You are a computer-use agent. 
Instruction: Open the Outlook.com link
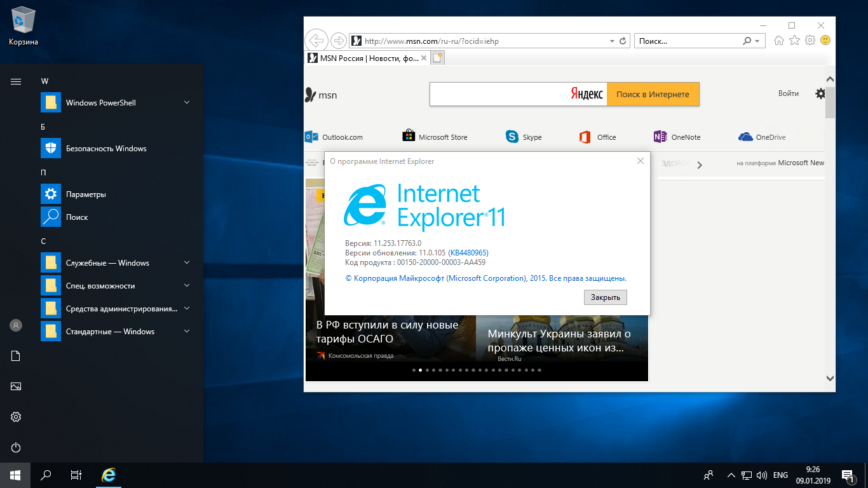tap(334, 137)
